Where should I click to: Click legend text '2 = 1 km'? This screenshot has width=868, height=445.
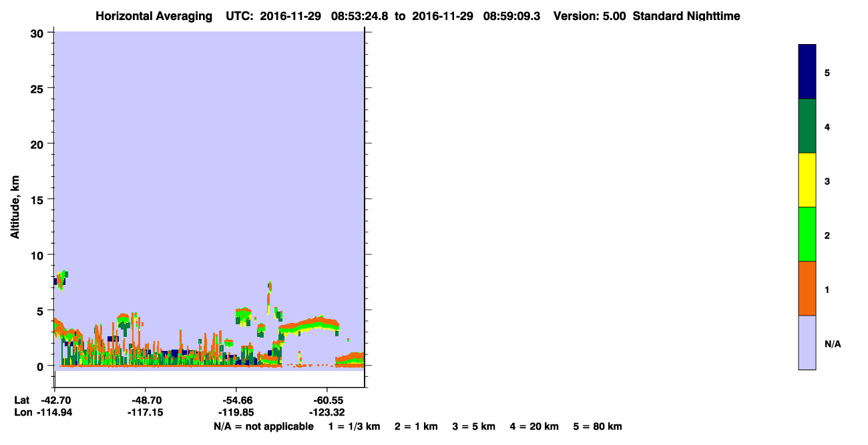416,426
